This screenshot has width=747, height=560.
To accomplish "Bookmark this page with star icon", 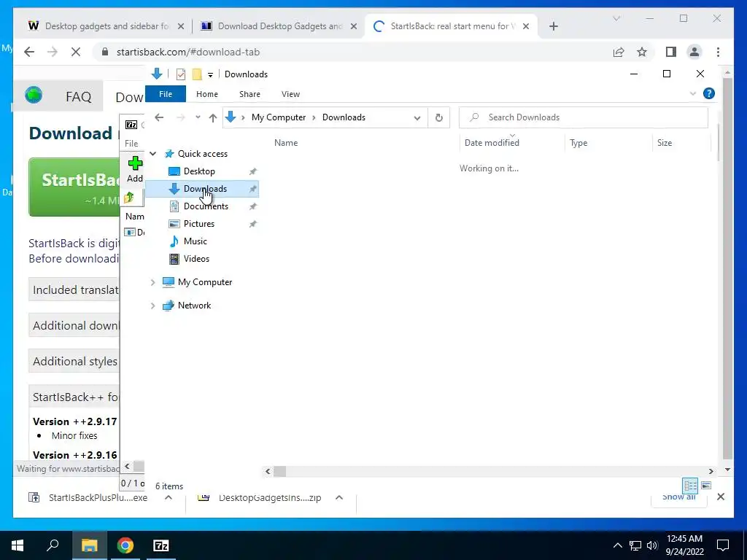I will 642,52.
